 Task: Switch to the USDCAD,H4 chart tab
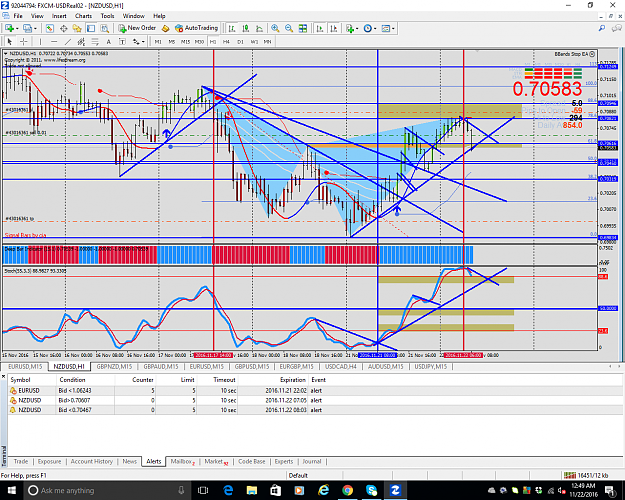coord(340,366)
